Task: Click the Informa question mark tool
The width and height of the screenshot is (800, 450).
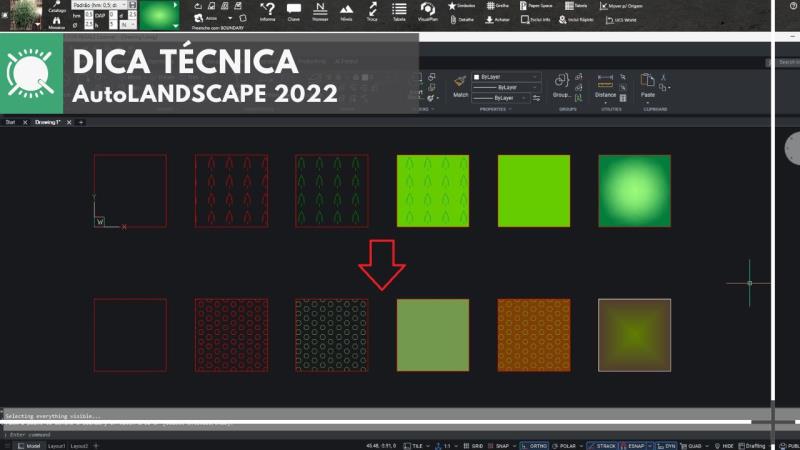Action: pos(267,12)
